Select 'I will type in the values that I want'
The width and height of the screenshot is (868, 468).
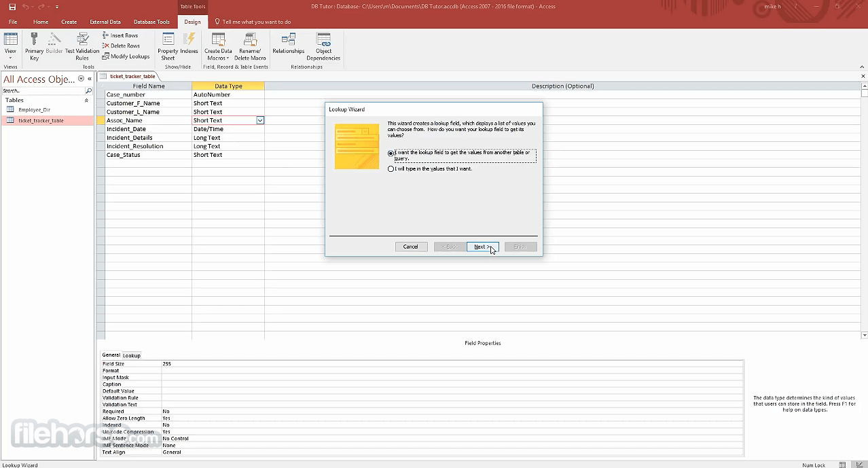(391, 169)
